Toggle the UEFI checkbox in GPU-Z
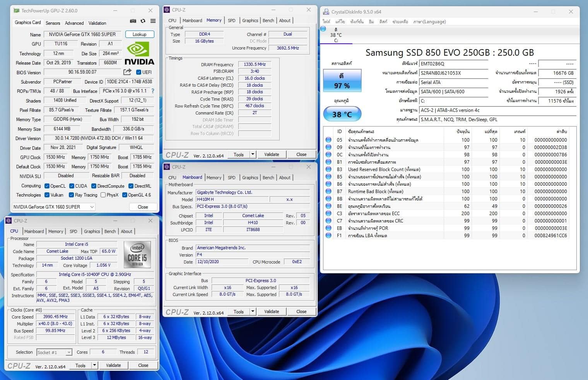 coord(139,72)
